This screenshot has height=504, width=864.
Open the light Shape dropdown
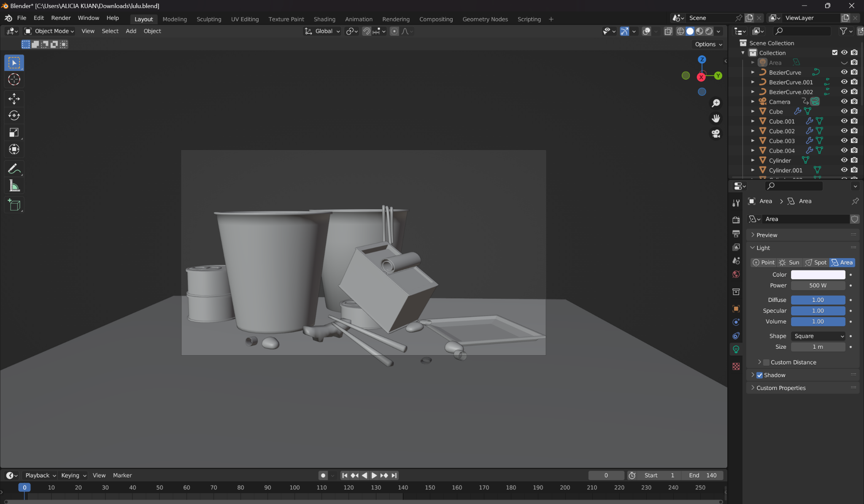pos(818,336)
